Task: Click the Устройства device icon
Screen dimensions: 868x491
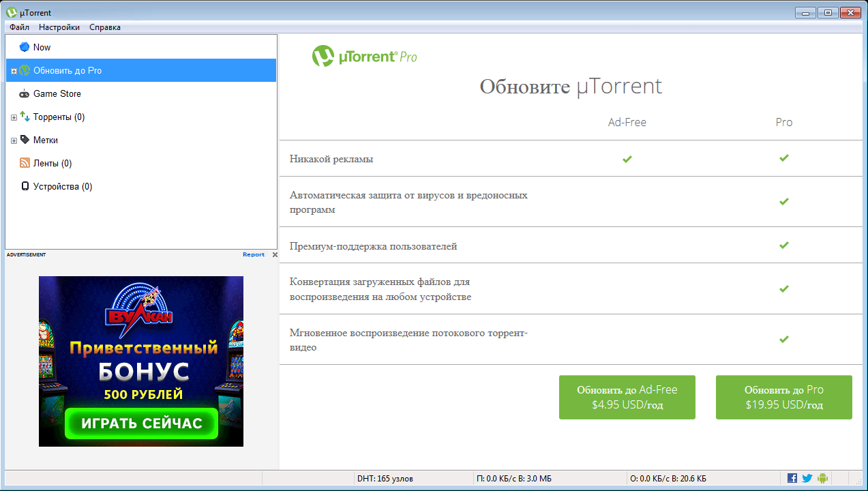Action: tap(25, 185)
